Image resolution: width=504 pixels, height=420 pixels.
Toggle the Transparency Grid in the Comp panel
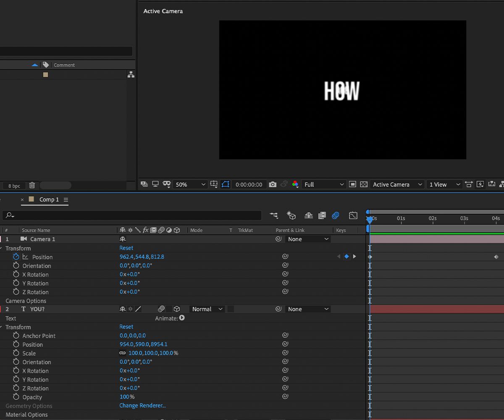click(363, 184)
